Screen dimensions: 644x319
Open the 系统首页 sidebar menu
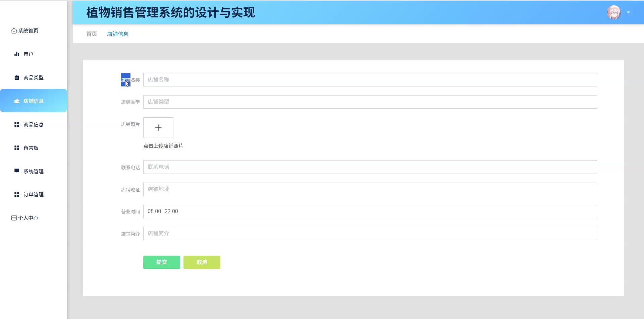click(x=34, y=30)
